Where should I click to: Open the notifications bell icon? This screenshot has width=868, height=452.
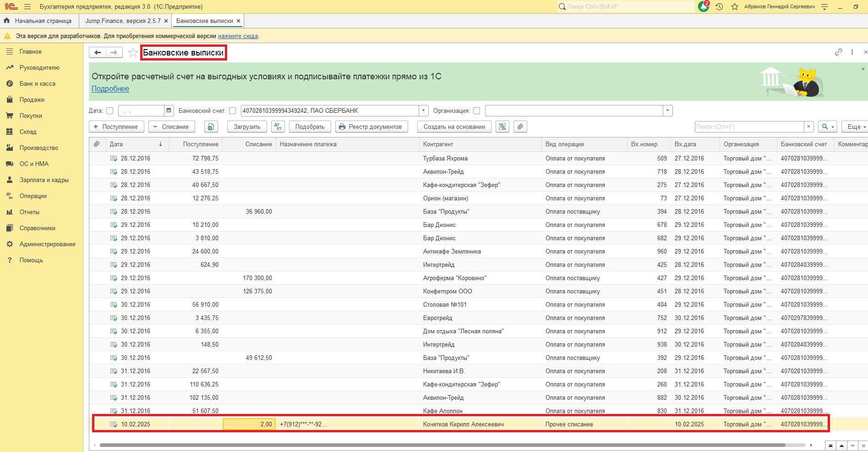coord(703,7)
